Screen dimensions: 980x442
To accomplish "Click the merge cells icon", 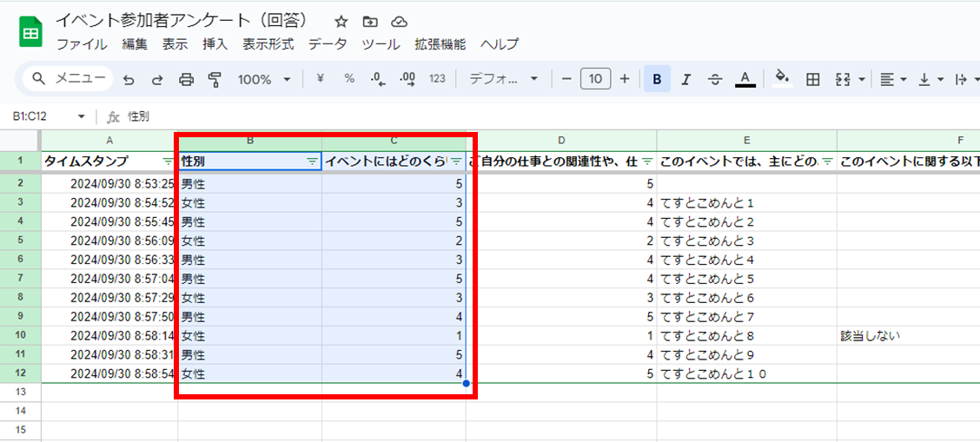I will [843, 79].
